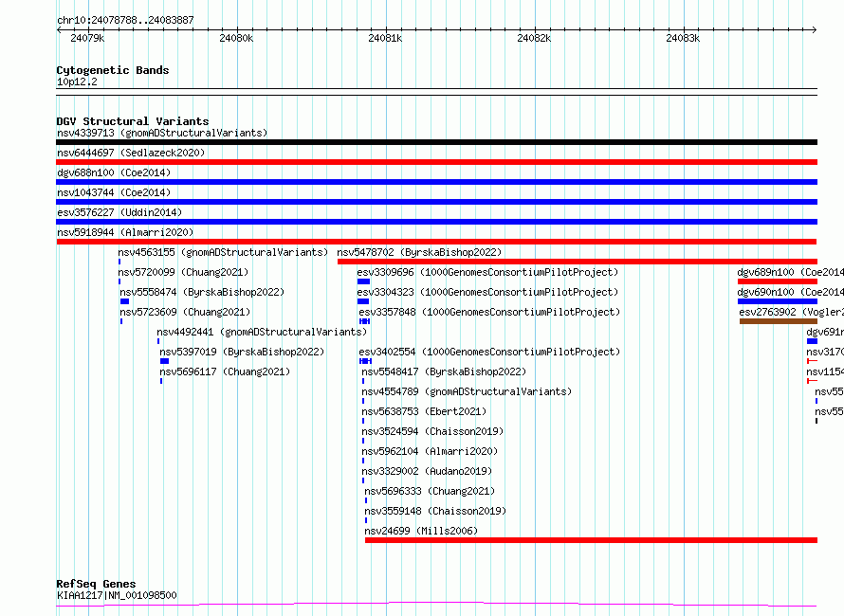Open variant dgv688n100 (Coe2014)
The height and width of the screenshot is (616, 844).
[x=114, y=172]
